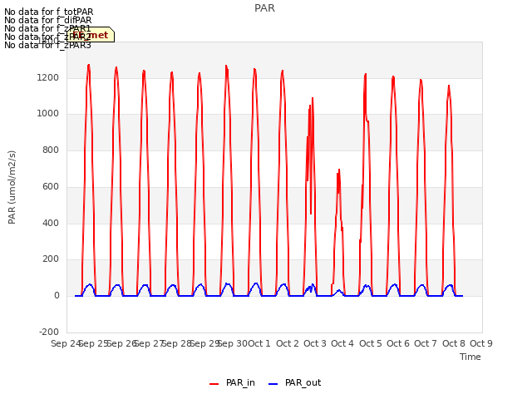The image size is (532, 399).
Task: Click the Oct 6 x-axis tick label
Action: 398,343
